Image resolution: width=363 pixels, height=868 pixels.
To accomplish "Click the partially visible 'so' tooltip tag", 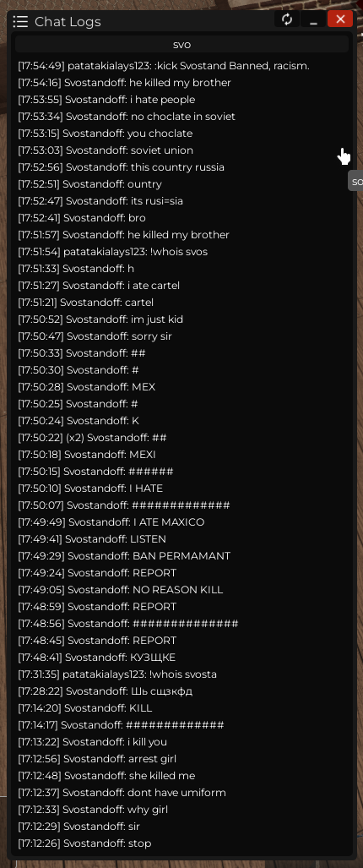I will (x=355, y=182).
